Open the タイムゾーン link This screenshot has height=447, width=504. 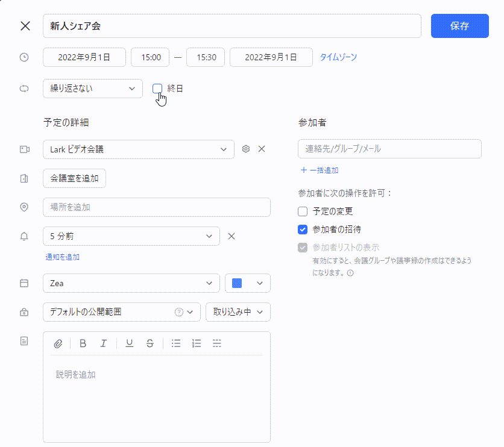338,57
